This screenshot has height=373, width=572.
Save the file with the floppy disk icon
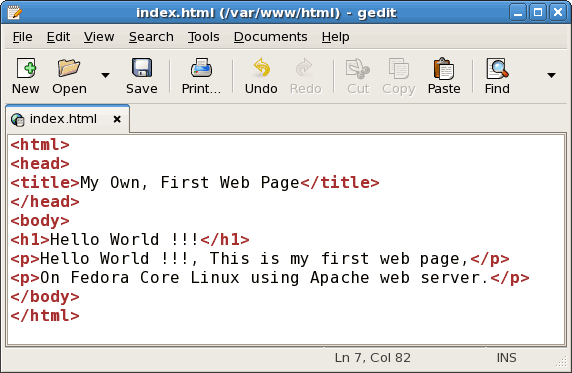[x=142, y=68]
